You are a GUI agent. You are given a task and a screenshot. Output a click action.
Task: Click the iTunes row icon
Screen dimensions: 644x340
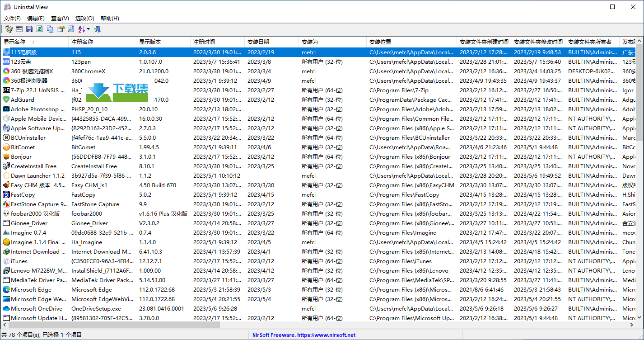point(6,261)
